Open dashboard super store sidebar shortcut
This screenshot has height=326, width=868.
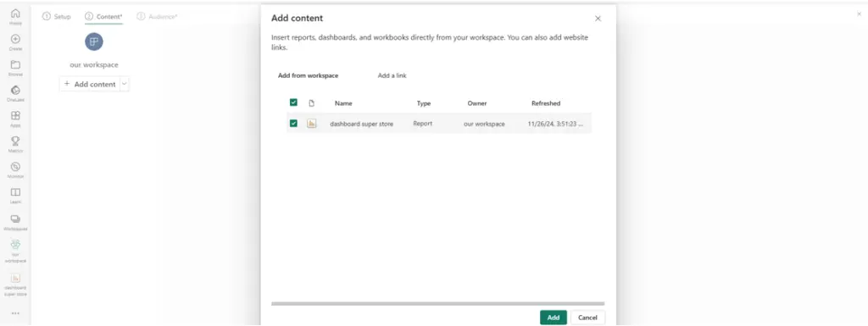tap(15, 285)
